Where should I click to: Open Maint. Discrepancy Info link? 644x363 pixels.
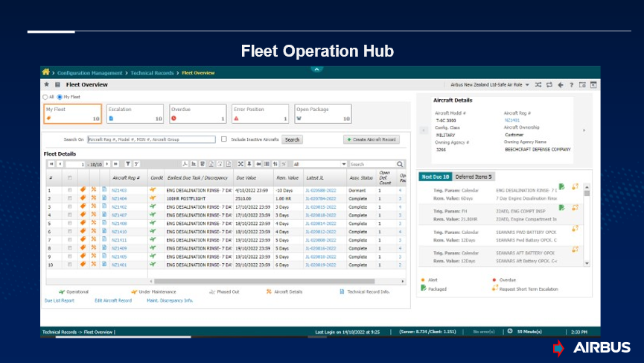[x=170, y=300]
